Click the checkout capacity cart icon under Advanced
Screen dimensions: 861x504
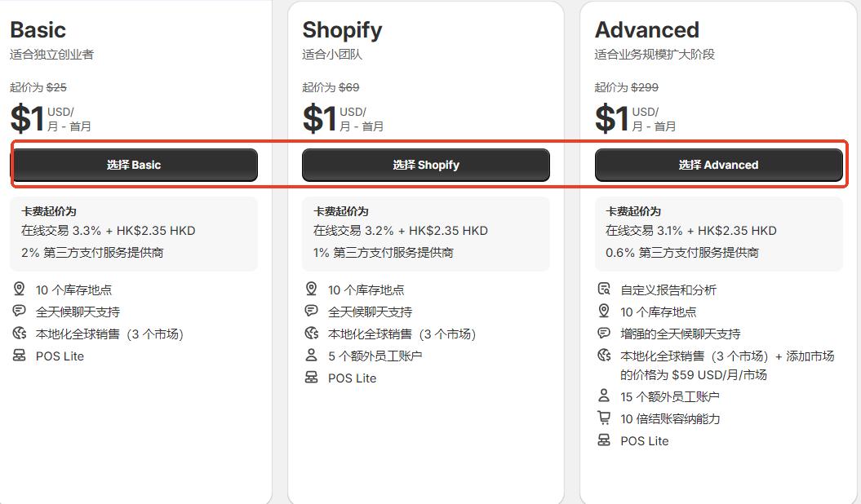coord(604,418)
